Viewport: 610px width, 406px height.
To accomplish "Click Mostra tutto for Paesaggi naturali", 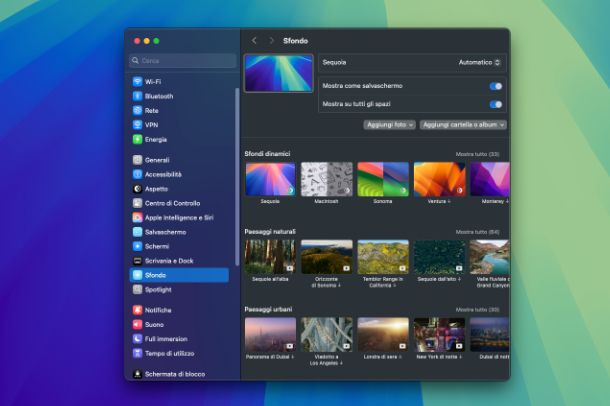I will pyautogui.click(x=477, y=232).
